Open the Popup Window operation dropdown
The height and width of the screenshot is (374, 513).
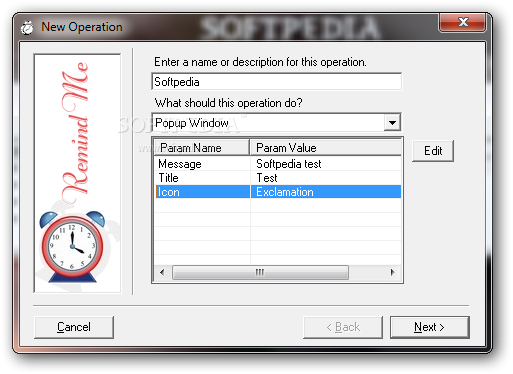276,123
